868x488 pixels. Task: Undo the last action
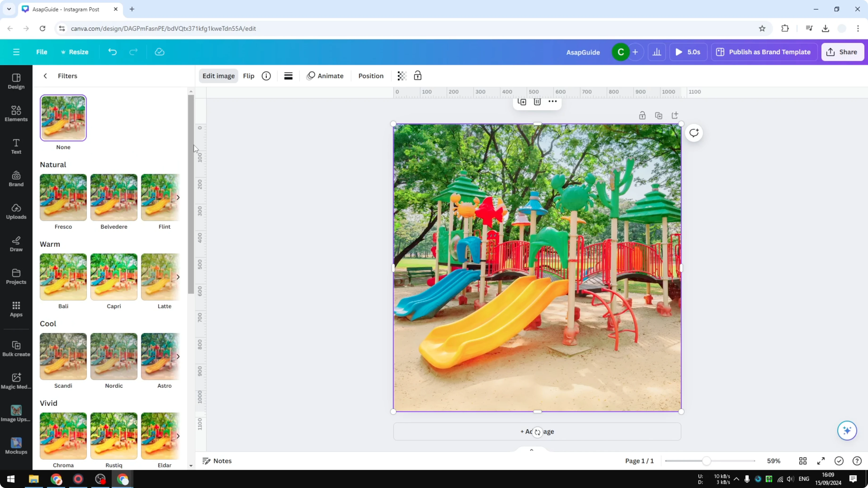113,52
